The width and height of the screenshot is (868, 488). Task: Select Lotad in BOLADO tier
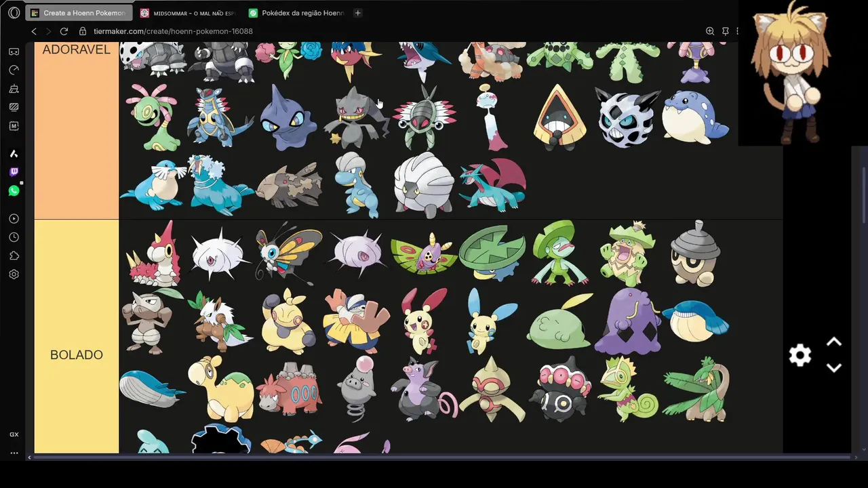492,253
